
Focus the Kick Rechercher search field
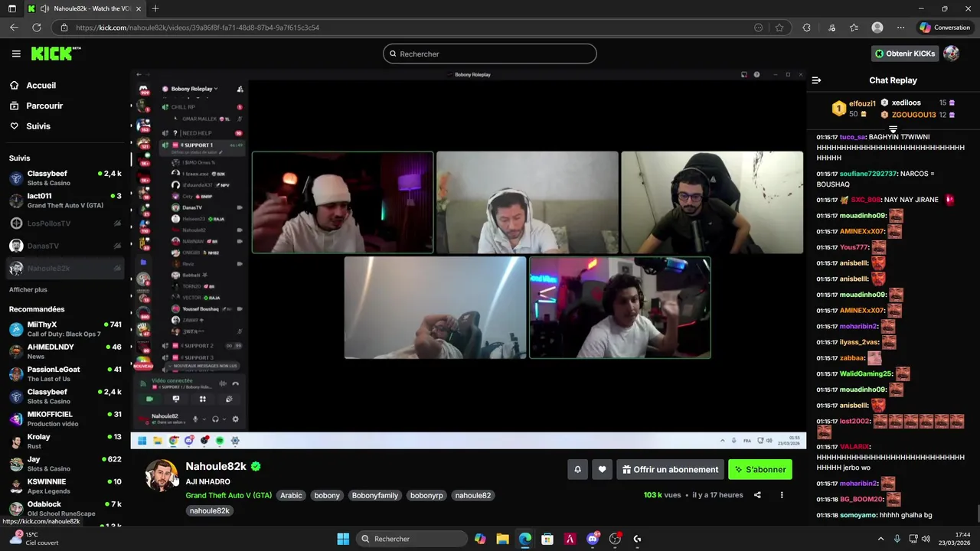tap(490, 54)
